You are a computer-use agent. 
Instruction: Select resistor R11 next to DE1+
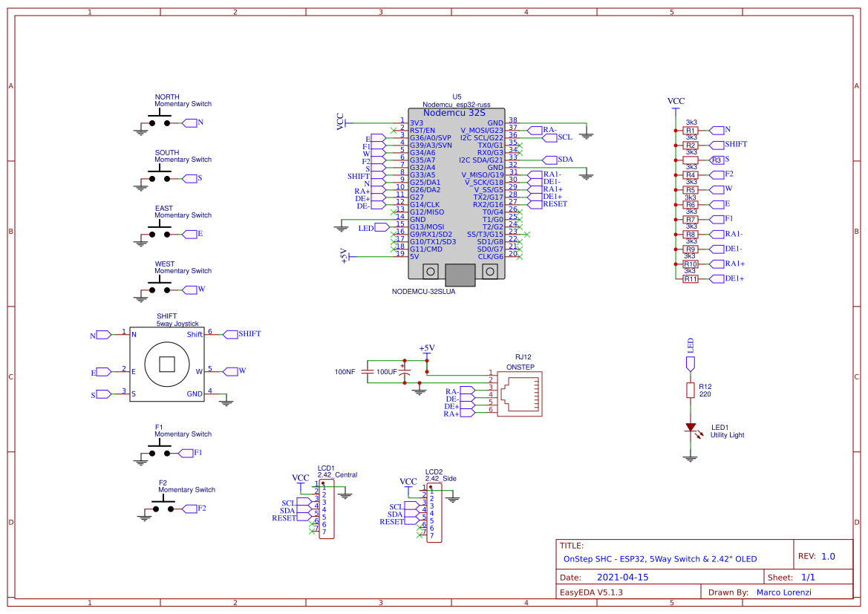click(691, 279)
